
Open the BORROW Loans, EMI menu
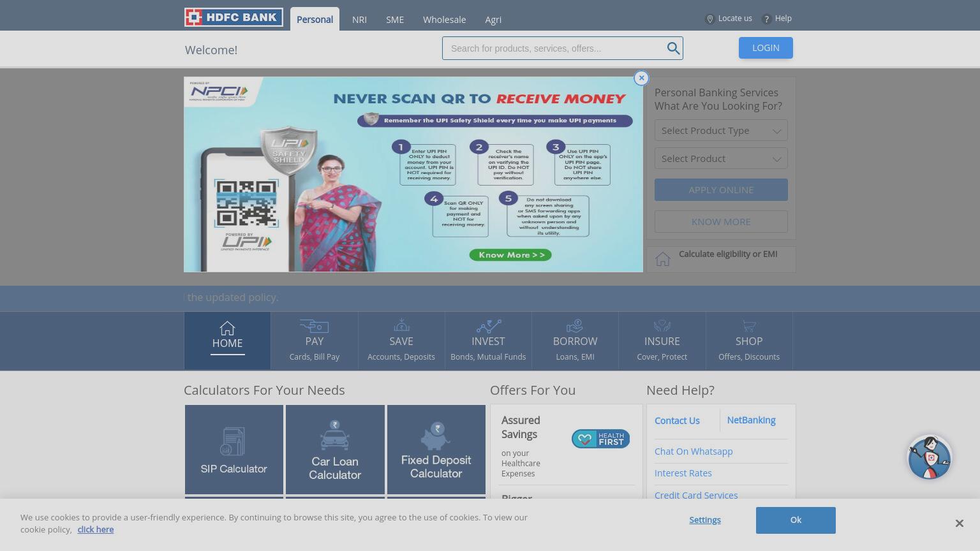point(575,341)
